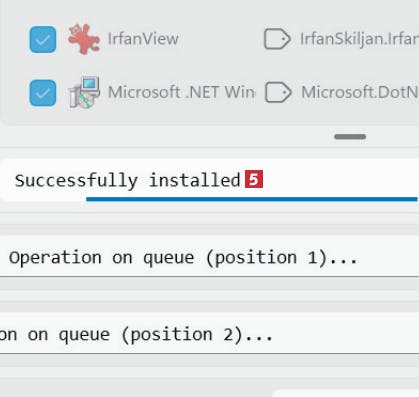The image size is (419, 397).
Task: Click the word installed in status text
Action: pos(195,180)
